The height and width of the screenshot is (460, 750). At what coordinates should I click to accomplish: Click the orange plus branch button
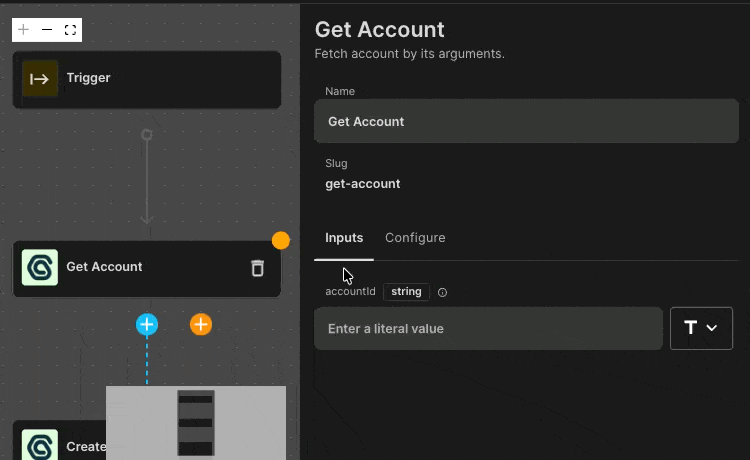click(201, 324)
